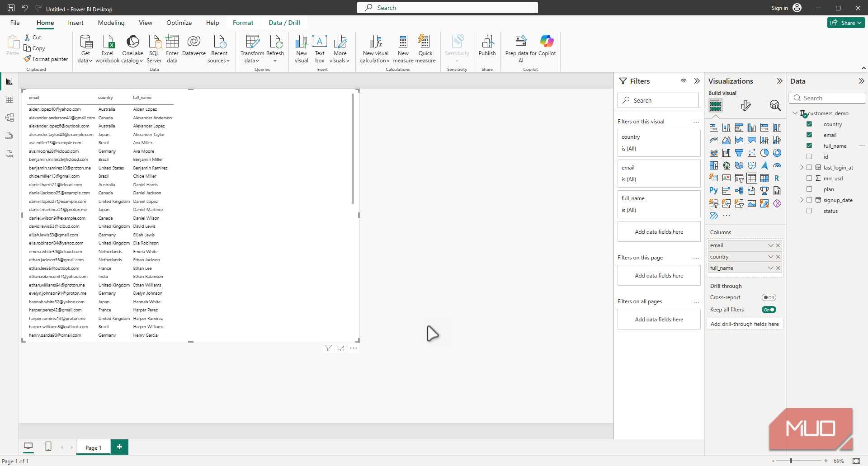Select the decomposition tree visual
The height and width of the screenshot is (466, 868).
739,191
